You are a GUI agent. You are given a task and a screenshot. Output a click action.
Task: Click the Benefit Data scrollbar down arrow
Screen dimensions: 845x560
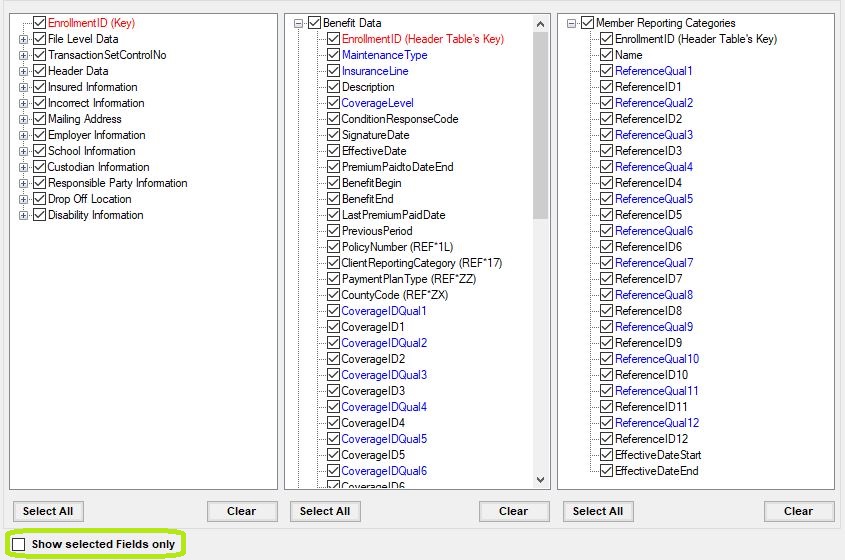click(541, 480)
